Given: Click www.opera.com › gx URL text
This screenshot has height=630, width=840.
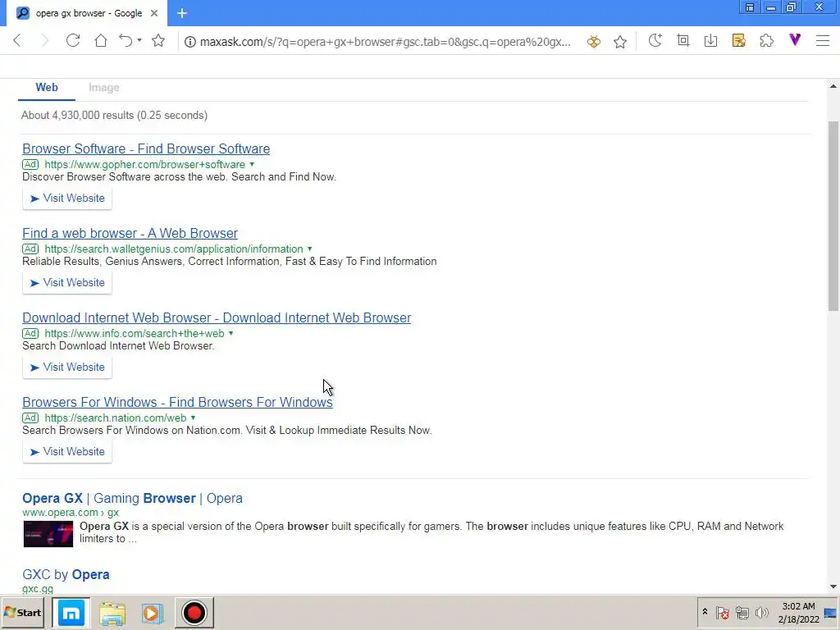Looking at the screenshot, I should coord(71,513).
